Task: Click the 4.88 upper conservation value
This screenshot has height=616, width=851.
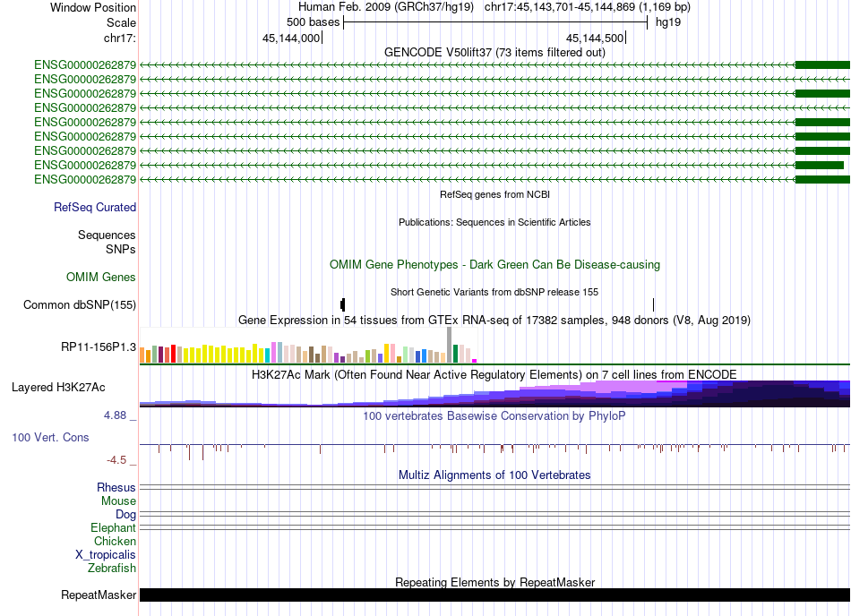Action: click(115, 415)
